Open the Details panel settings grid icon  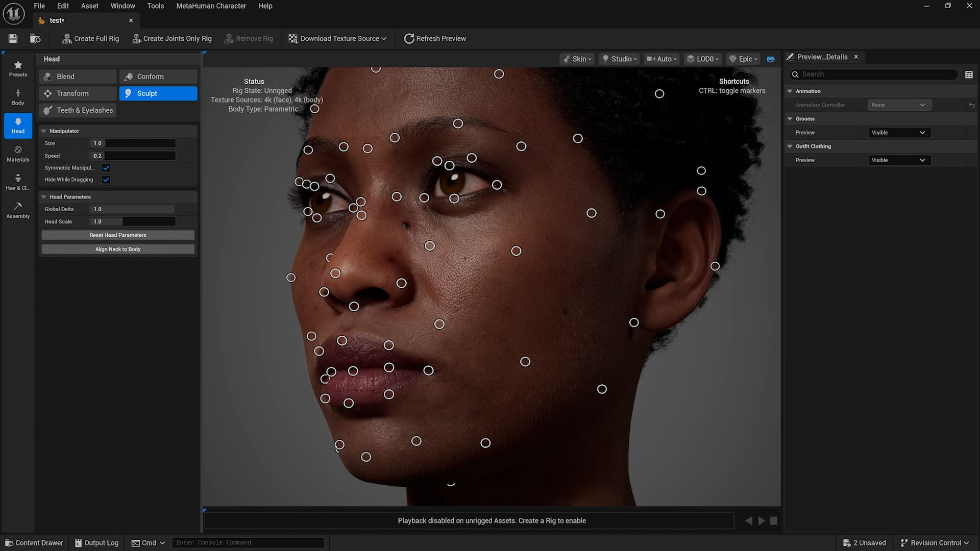coord(969,74)
